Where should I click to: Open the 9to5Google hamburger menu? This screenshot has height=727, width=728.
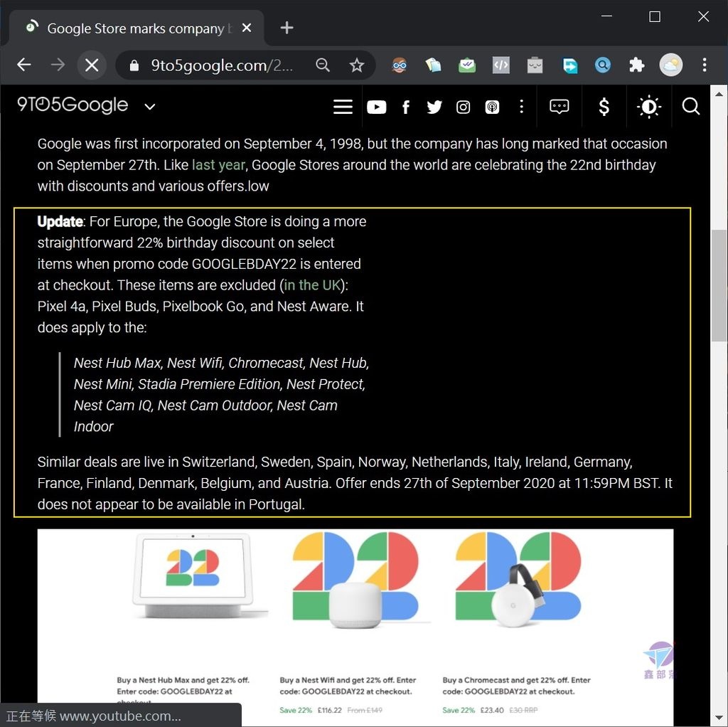pyautogui.click(x=343, y=107)
